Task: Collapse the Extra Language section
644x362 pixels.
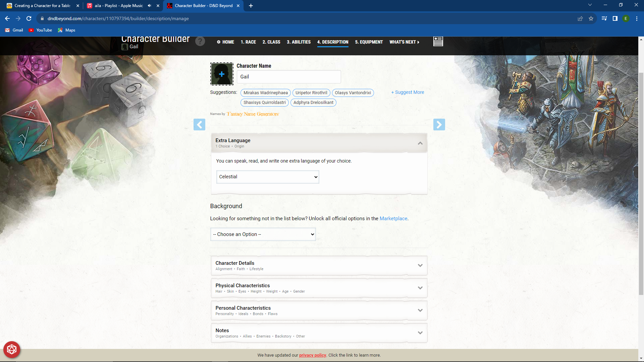Action: [x=420, y=143]
